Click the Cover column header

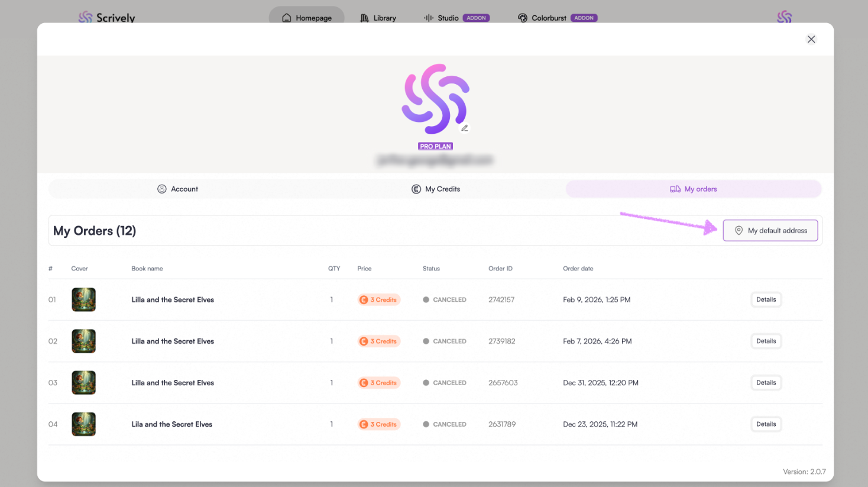[x=79, y=268]
